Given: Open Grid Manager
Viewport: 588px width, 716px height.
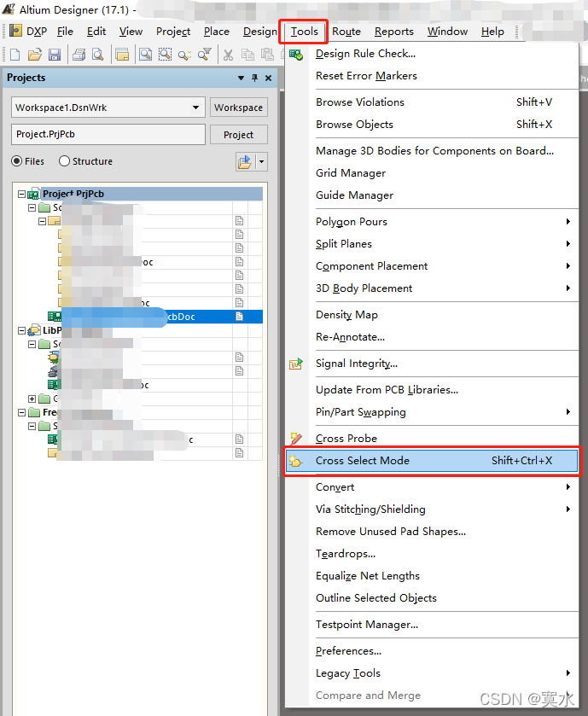Looking at the screenshot, I should point(432,173).
